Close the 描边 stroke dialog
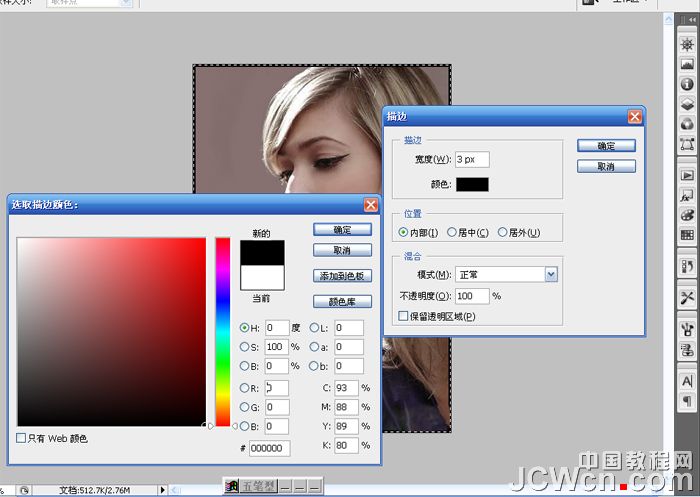This screenshot has height=497, width=700. coord(635,117)
